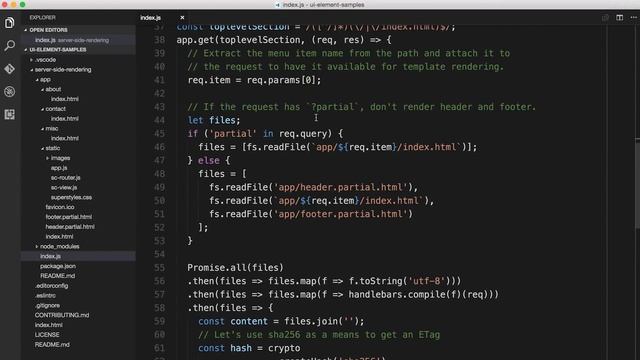
Task: Click the Open Changes icon in editor title
Action: 605,18
